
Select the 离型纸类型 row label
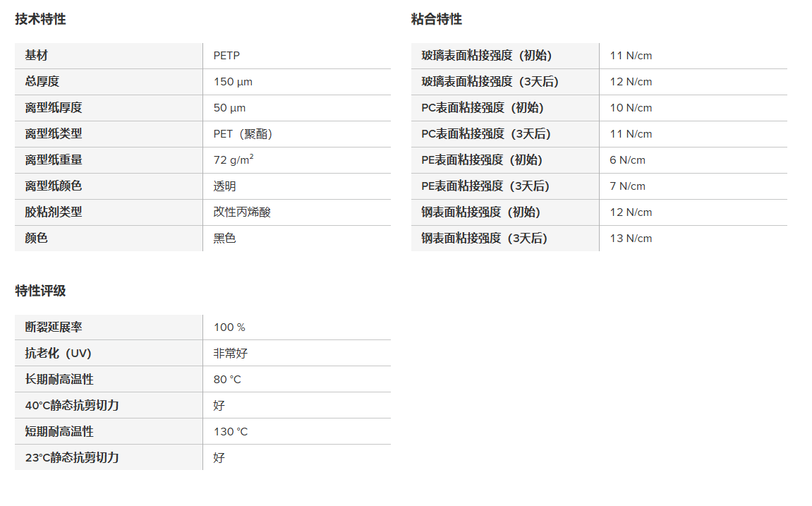54,134
